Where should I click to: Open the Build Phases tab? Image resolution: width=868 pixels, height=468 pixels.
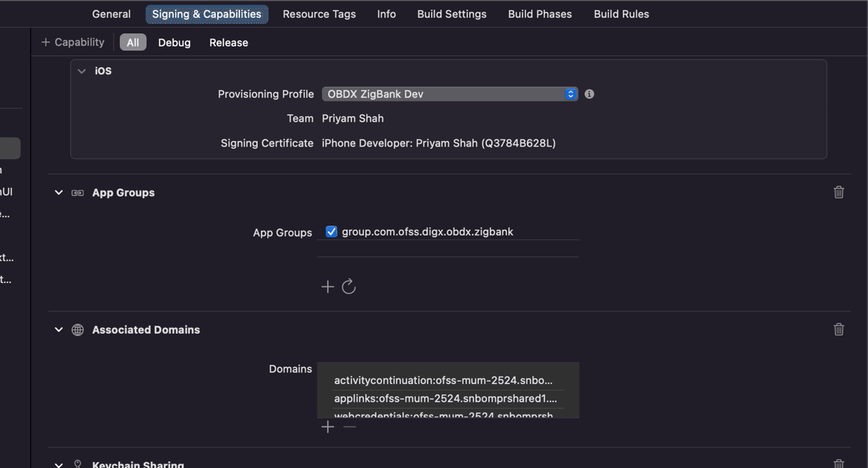coord(539,14)
